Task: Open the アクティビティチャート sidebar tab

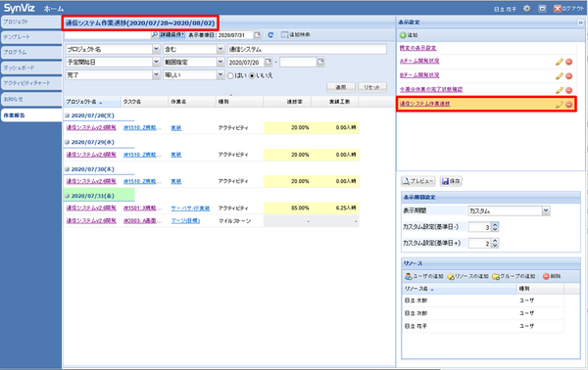Action: [31, 83]
